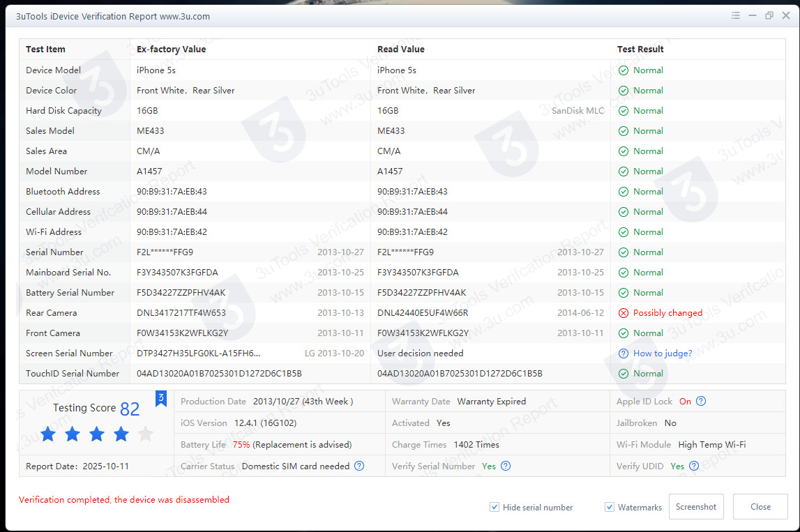Click the help icon next to Verify Serial Number
The image size is (800, 532).
[x=506, y=466]
